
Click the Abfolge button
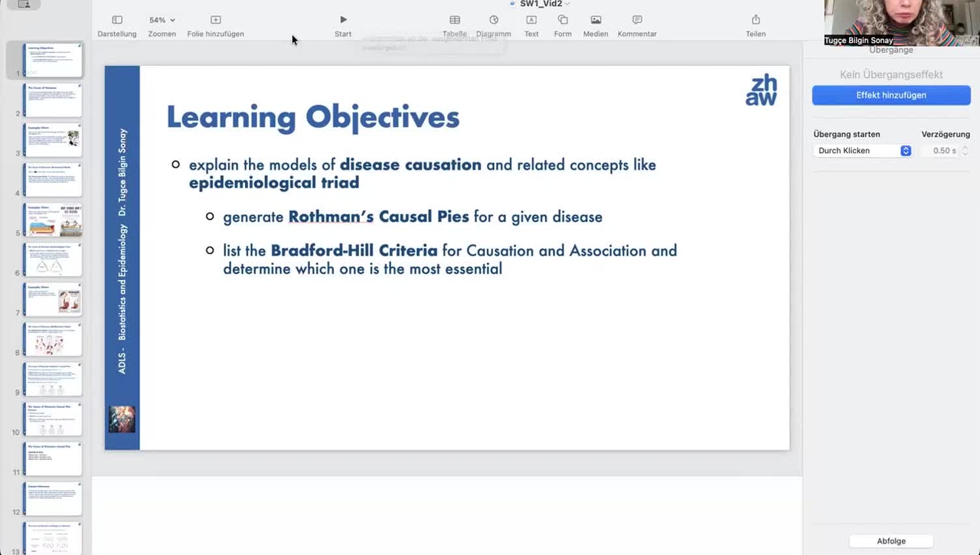coord(891,541)
